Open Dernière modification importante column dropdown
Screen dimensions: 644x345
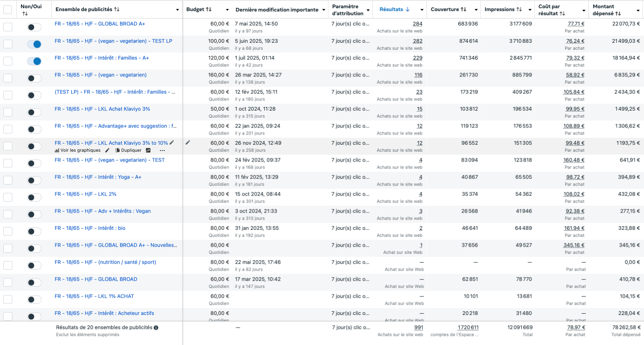(x=324, y=10)
